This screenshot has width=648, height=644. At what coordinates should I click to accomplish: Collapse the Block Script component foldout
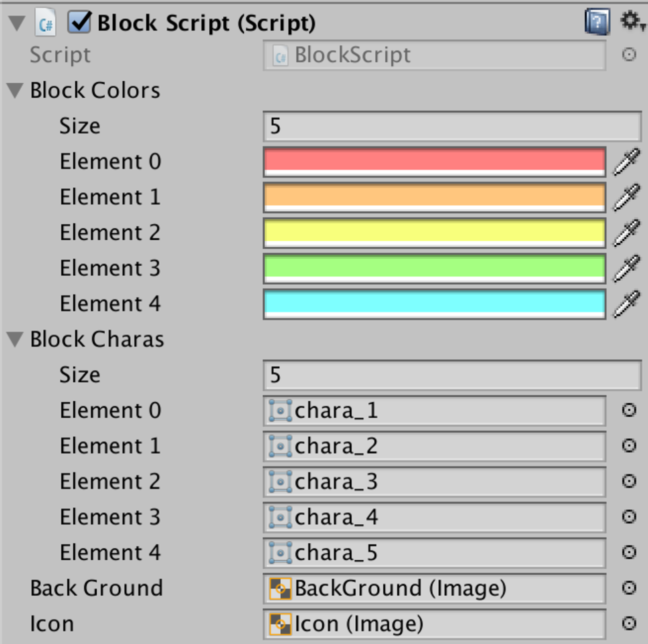pyautogui.click(x=17, y=23)
